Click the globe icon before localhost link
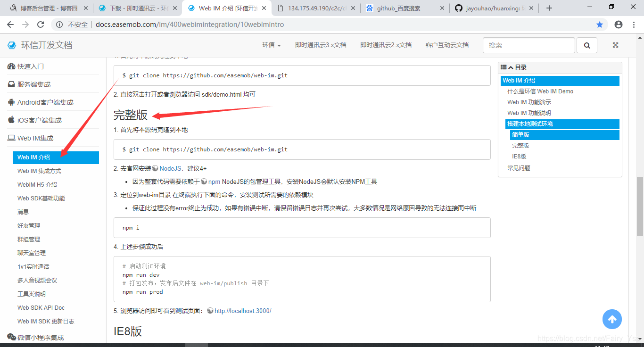 pyautogui.click(x=210, y=311)
